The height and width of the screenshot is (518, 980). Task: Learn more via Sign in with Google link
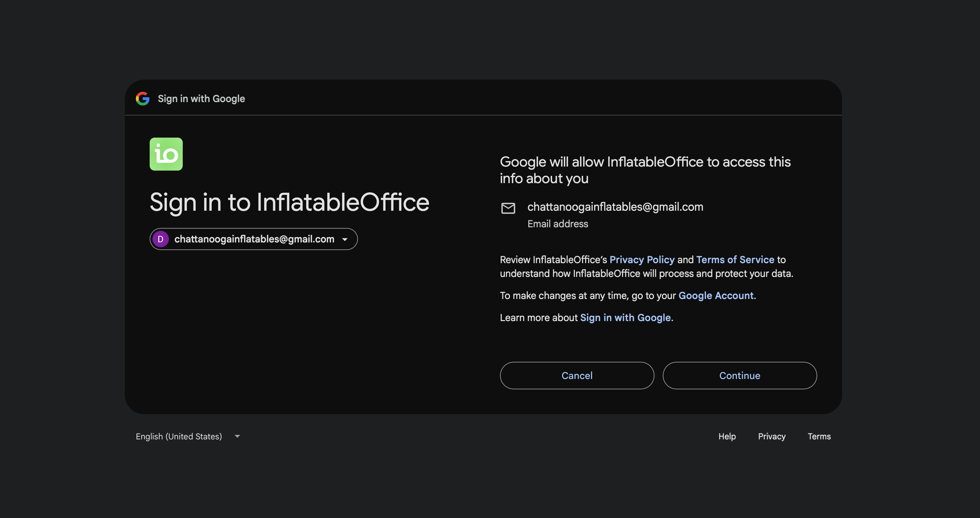point(625,318)
